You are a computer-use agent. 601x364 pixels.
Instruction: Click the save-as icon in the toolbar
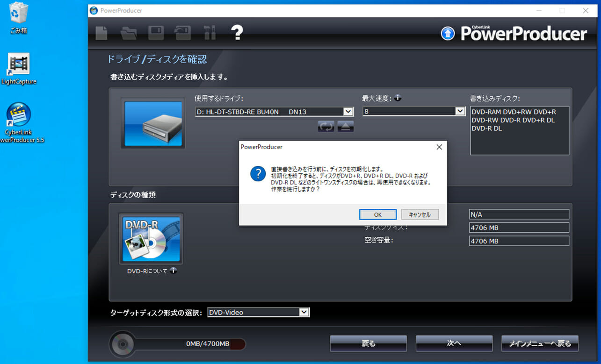pyautogui.click(x=182, y=33)
